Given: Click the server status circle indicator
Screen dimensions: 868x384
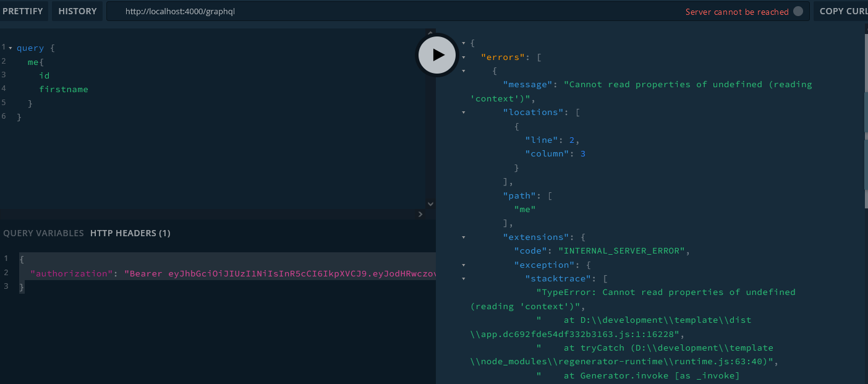Looking at the screenshot, I should tap(798, 11).
